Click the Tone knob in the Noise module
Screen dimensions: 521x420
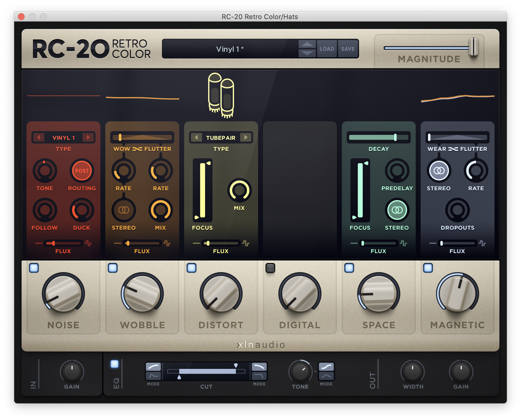(x=45, y=171)
